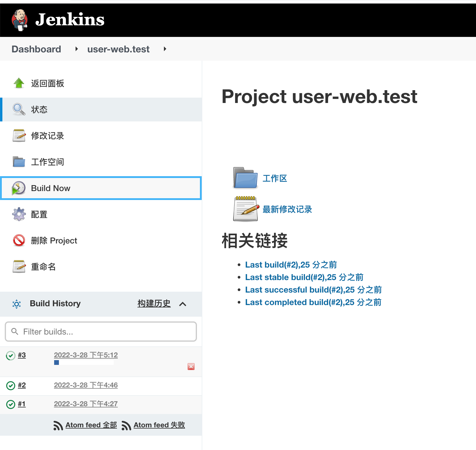The image size is (476, 450).
Task: Click the RSS icon beside Atom feed 全部
Action: pyautogui.click(x=58, y=426)
